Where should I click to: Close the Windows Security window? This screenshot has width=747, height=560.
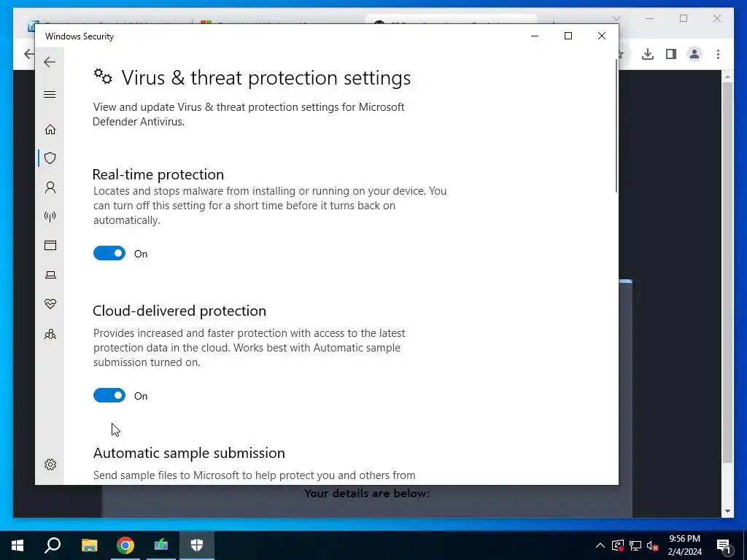pyautogui.click(x=602, y=36)
